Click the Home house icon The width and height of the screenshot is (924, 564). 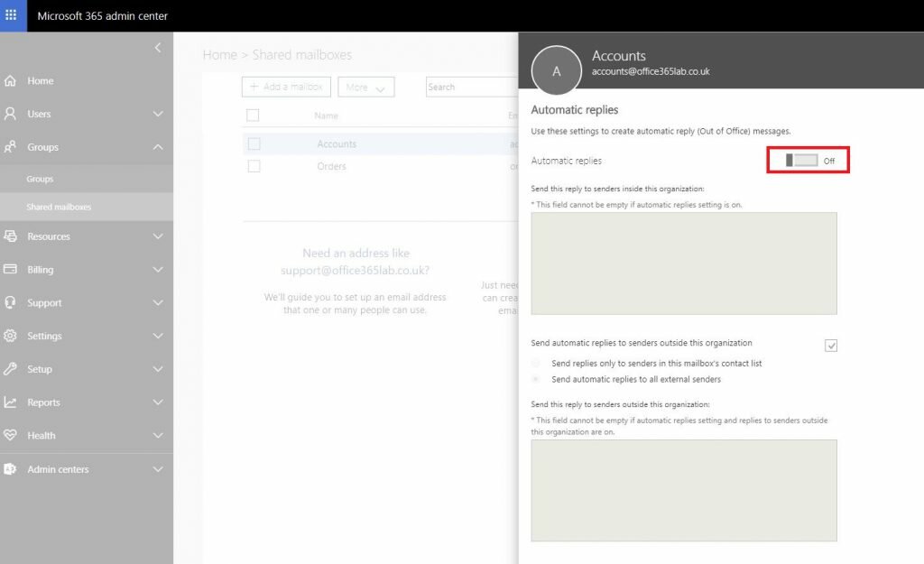tap(10, 80)
